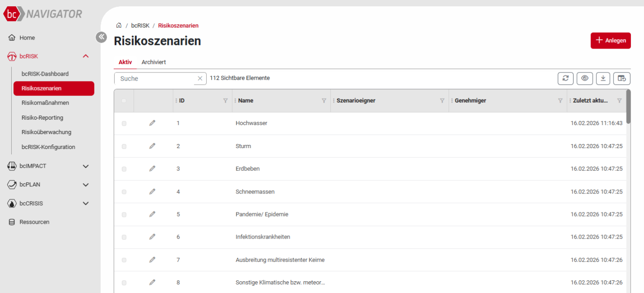Click the filter icon in ID column
The width and height of the screenshot is (644, 293).
pyautogui.click(x=226, y=101)
